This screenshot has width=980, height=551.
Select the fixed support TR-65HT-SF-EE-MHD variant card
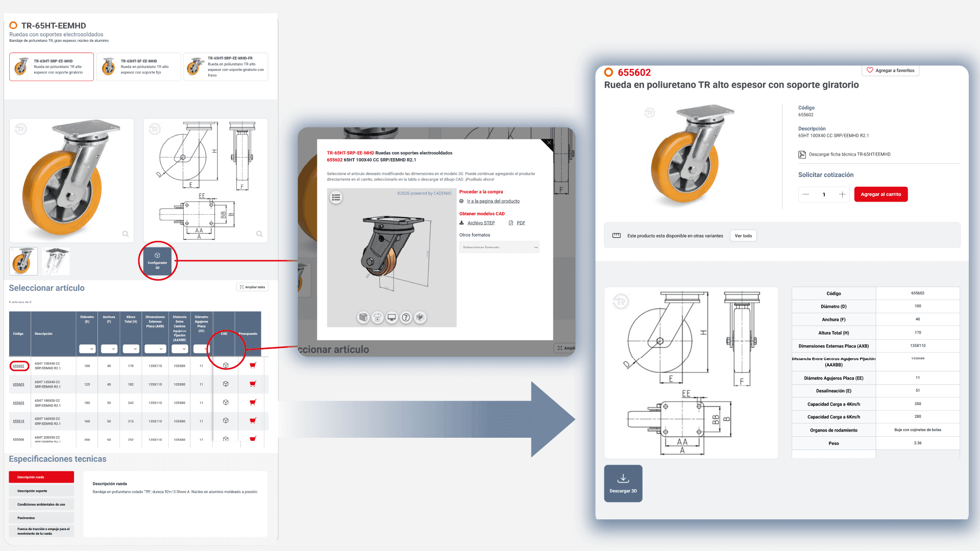138,67
